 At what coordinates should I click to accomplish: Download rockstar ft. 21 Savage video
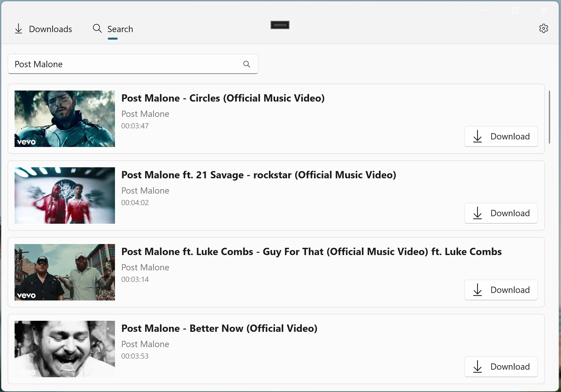click(x=501, y=213)
